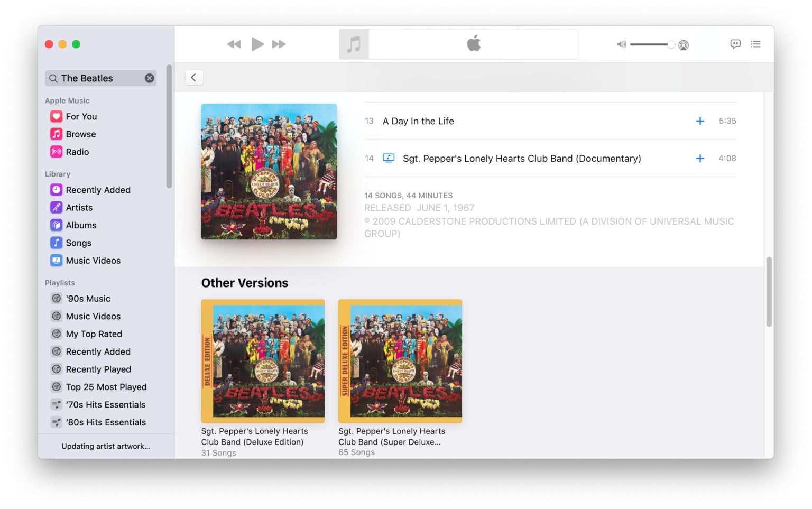Adjust the volume slider knob
812x509 pixels.
click(671, 45)
